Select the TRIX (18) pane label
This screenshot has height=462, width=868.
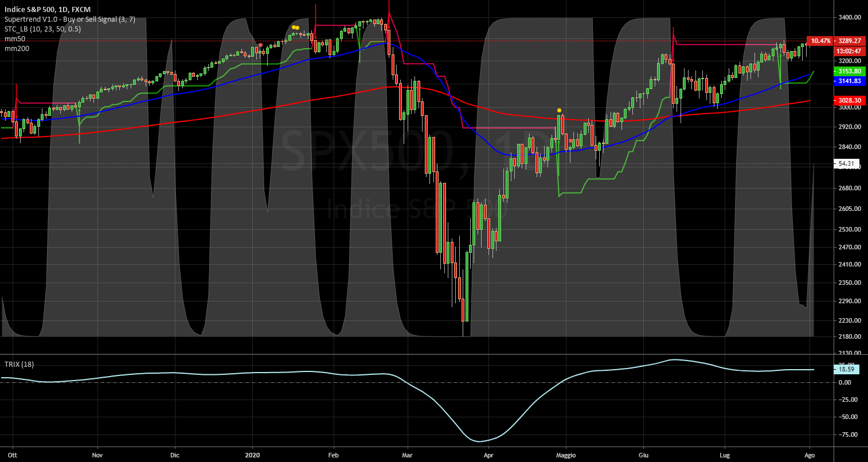tap(19, 365)
